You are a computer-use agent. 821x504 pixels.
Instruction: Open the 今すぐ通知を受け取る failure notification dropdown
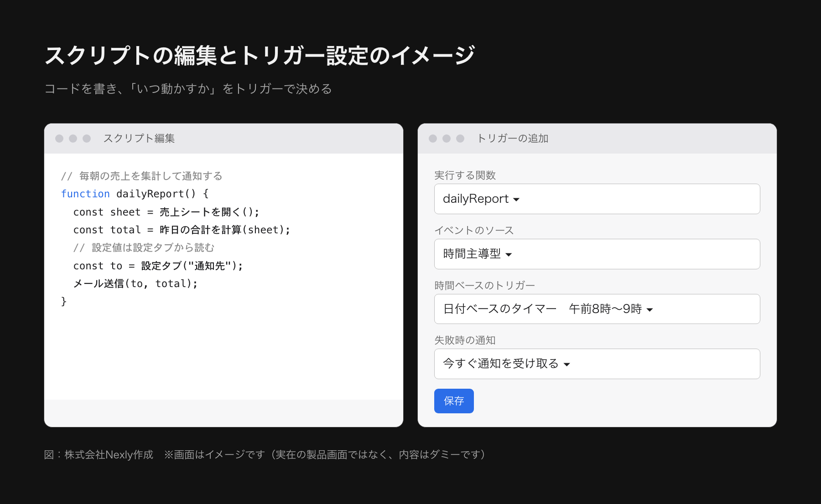(597, 364)
